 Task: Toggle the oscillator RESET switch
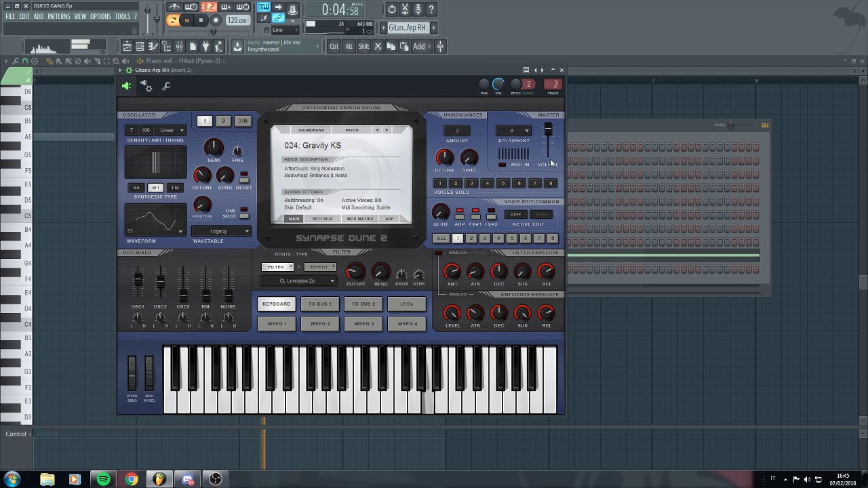click(x=244, y=180)
